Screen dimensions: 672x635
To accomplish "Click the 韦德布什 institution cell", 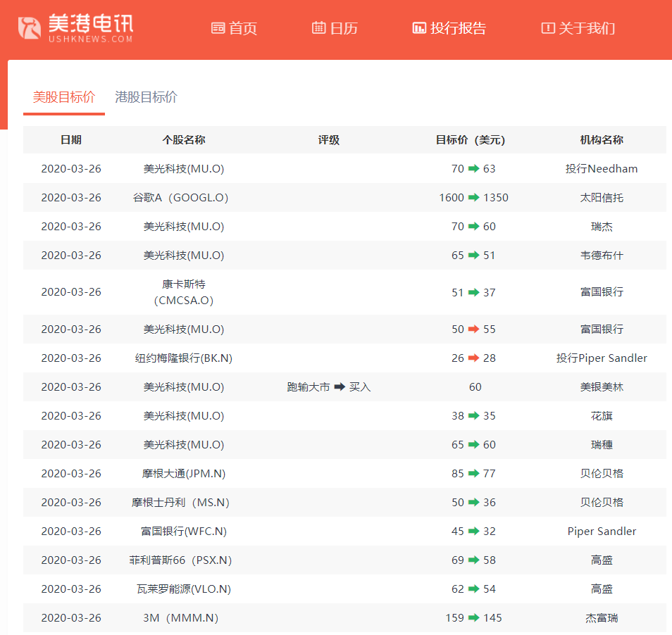I will coord(602,256).
